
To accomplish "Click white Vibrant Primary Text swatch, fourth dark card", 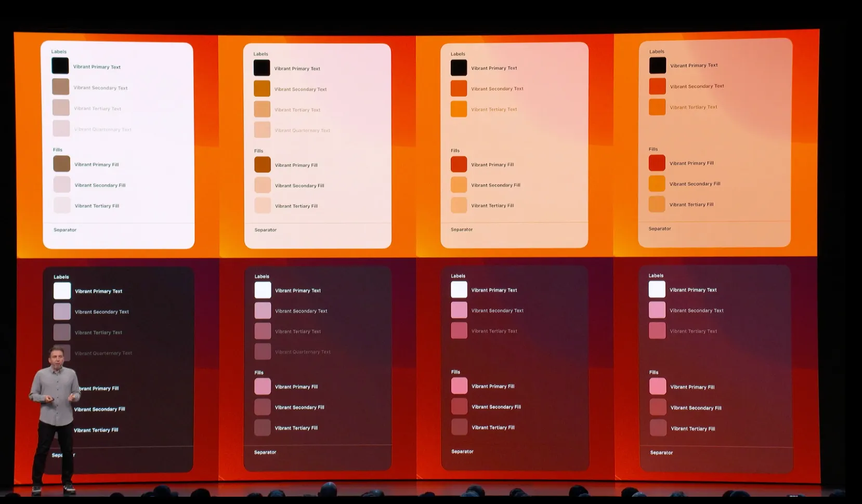I will click(657, 289).
